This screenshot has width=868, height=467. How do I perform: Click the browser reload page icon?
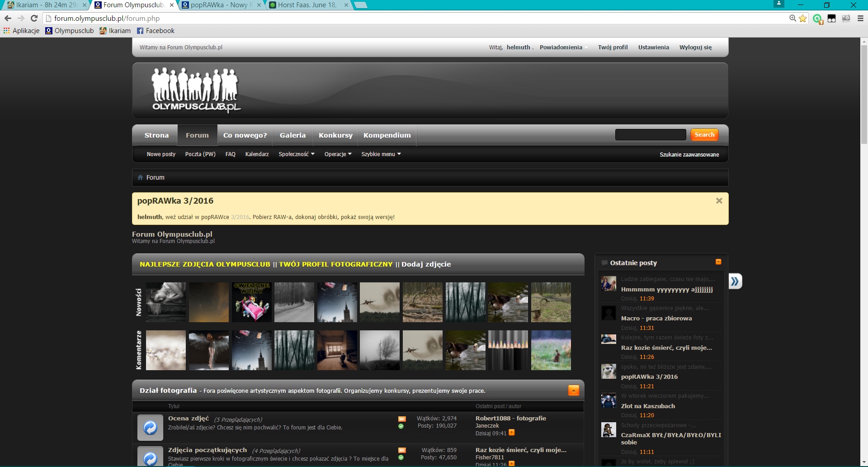(x=34, y=19)
